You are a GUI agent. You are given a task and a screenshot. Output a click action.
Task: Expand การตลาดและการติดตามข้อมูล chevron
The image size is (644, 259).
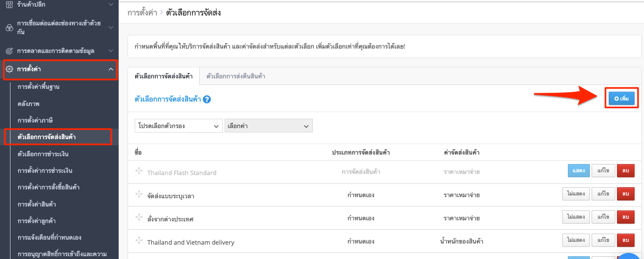110,51
